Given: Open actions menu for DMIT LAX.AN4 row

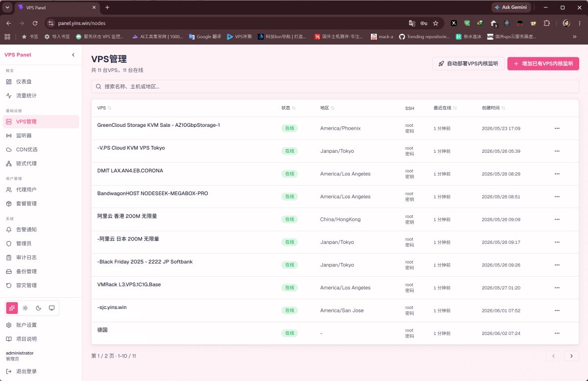Looking at the screenshot, I should (557, 174).
